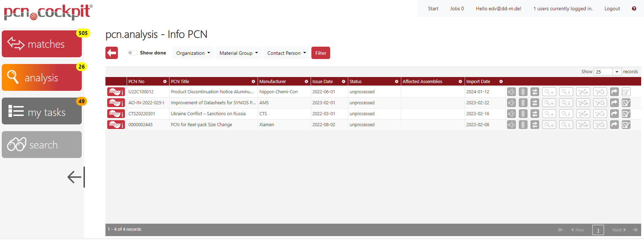Toggle the Show done switch
Viewport: 644px width, 240px height.
(132, 53)
